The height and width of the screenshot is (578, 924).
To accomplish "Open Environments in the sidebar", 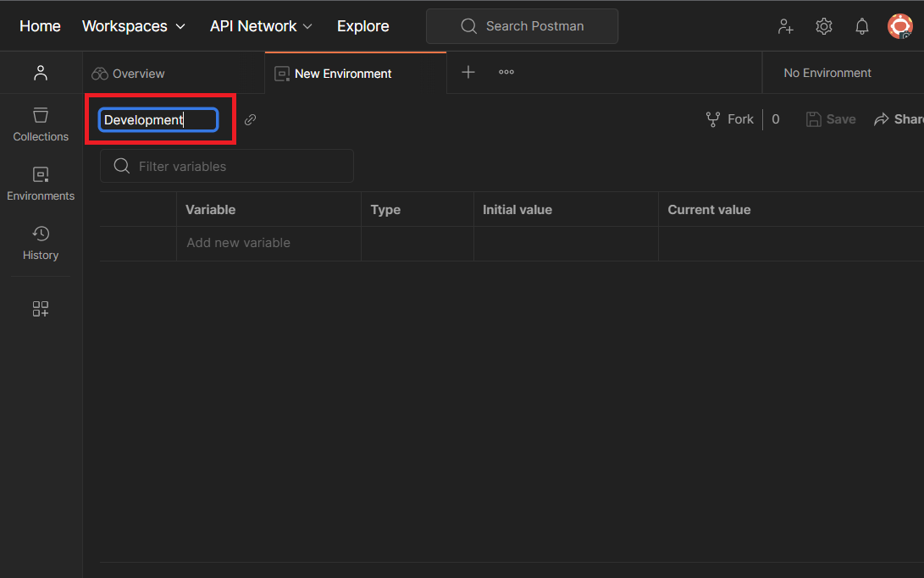I will click(41, 184).
